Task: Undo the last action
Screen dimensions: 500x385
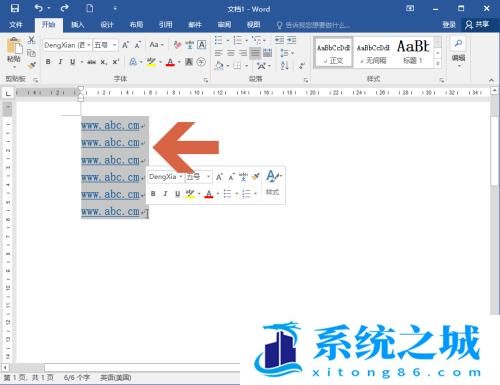Action: pos(39,8)
